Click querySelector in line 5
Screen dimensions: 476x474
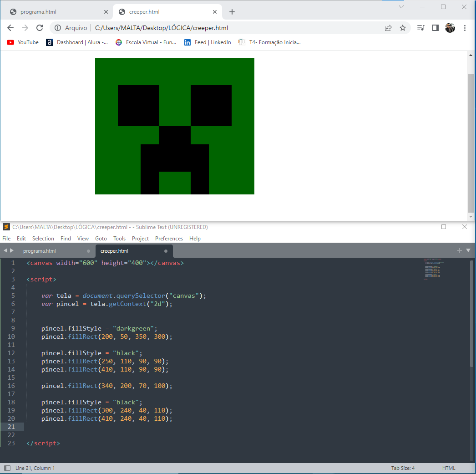(141, 296)
